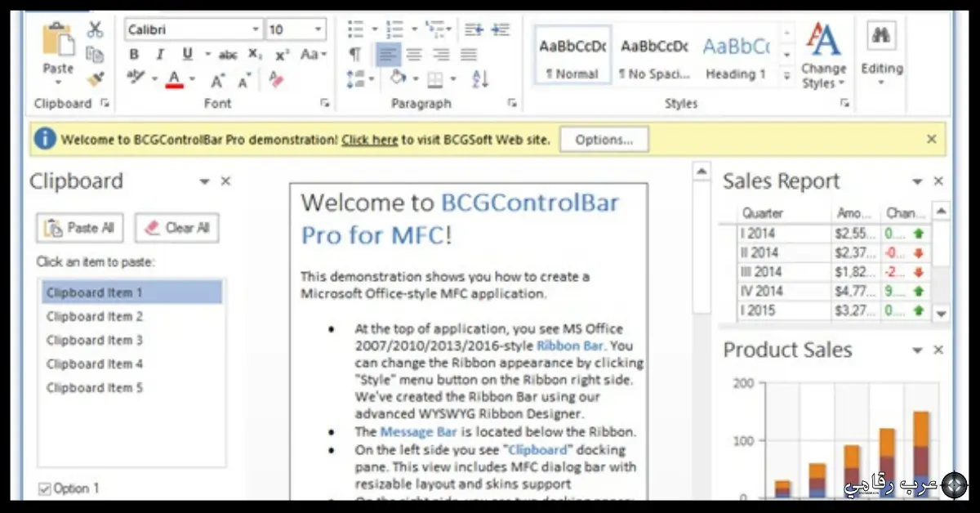
Task: Click the Cut scissors icon
Action: [96, 30]
